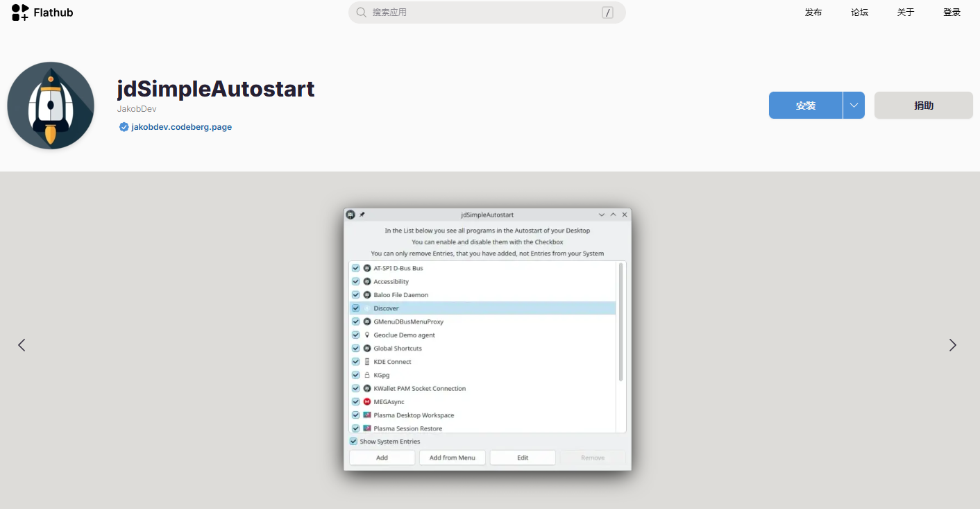Image resolution: width=980 pixels, height=509 pixels.
Task: Click the Geoclue Demo agent pin icon
Action: tap(367, 335)
